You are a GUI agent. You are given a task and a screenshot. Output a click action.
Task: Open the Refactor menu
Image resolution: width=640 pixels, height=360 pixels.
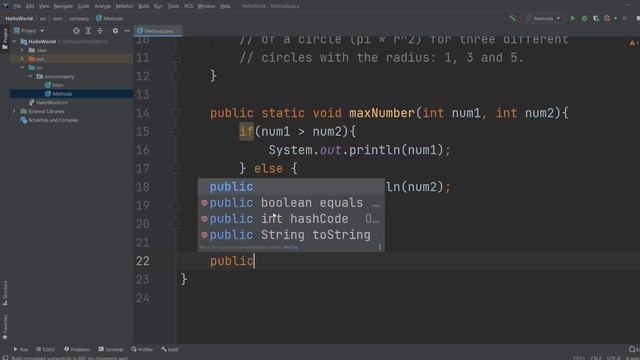[x=124, y=6]
